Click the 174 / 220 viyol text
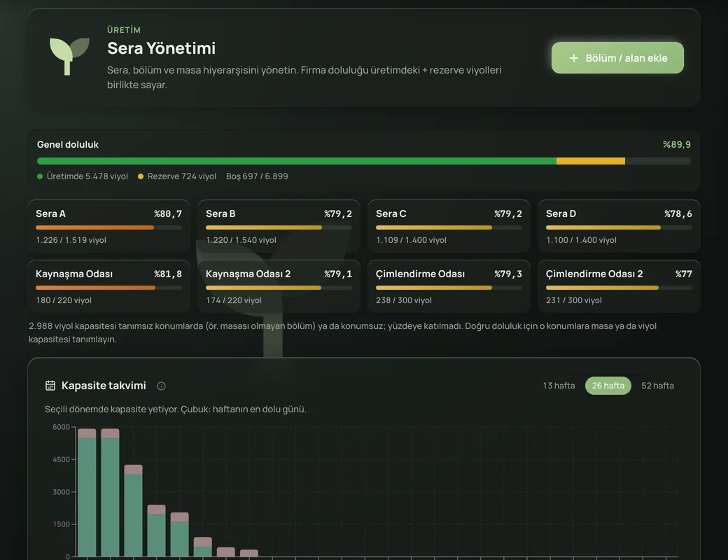Image resolution: width=728 pixels, height=560 pixels. [234, 300]
